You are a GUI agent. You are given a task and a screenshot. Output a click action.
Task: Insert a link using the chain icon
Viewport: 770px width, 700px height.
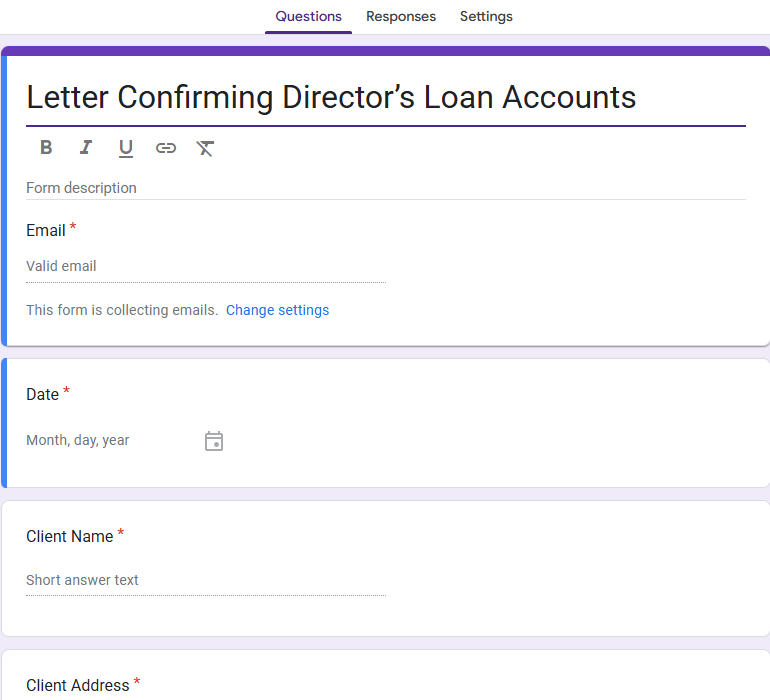click(165, 148)
